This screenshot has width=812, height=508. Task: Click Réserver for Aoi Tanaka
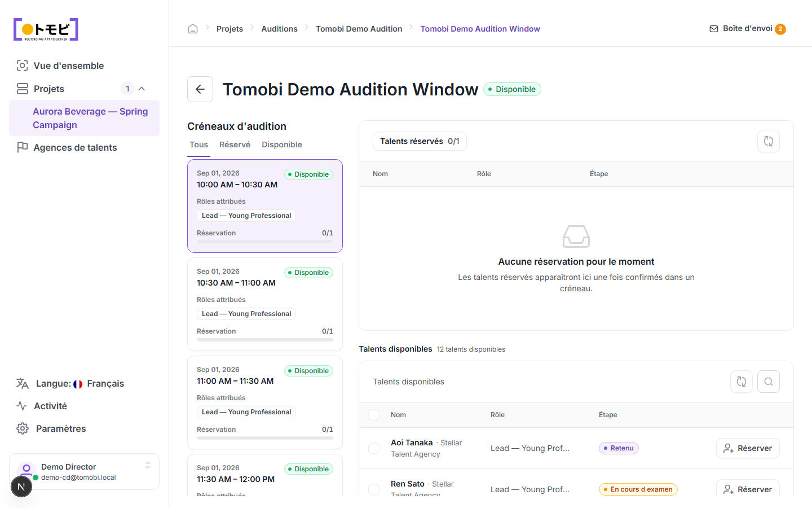tap(748, 448)
